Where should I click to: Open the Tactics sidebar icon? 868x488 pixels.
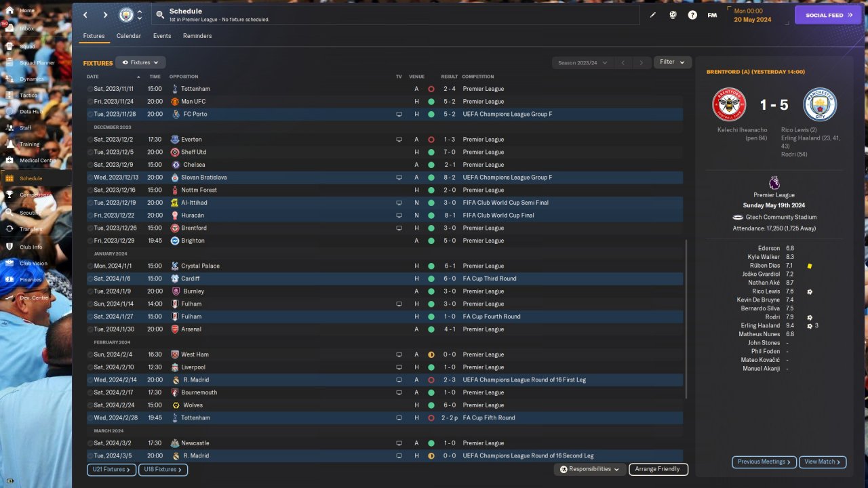[x=9, y=96]
